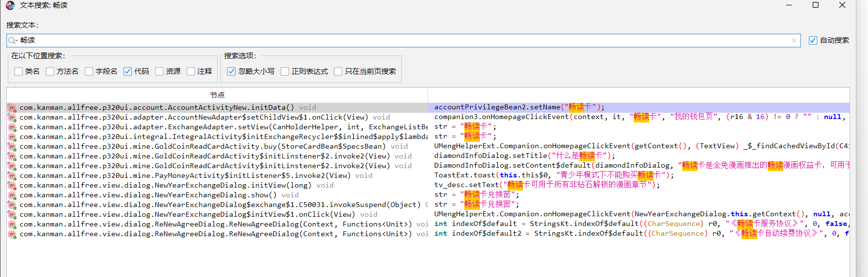
Task: Click method icon for NewYearExchangeDialog$initView$1.onClick row
Action: 12,214
